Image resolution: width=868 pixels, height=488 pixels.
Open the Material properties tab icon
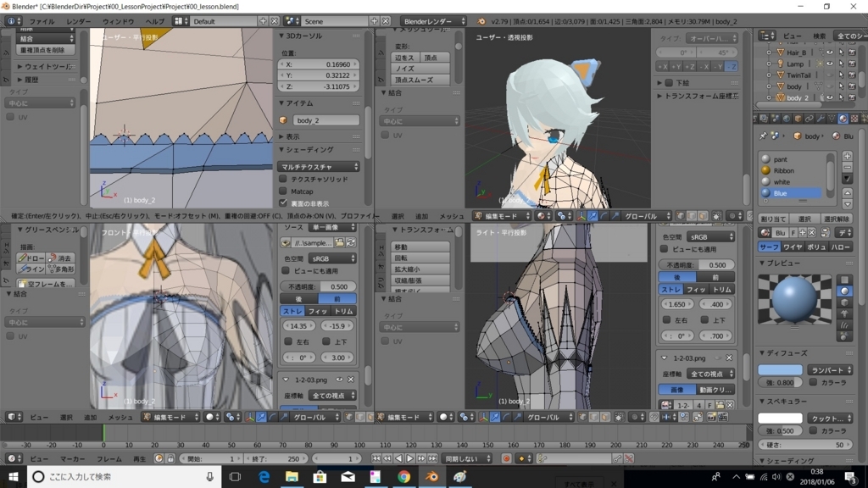click(843, 119)
